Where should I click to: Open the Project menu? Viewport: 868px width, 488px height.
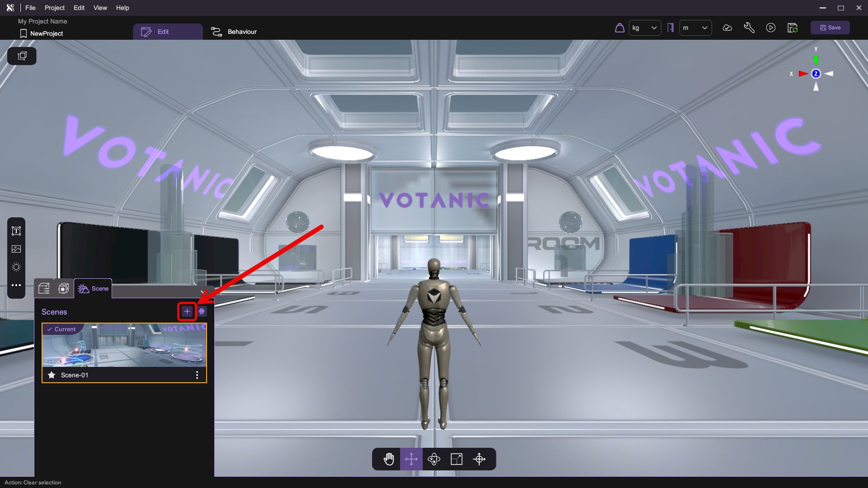(55, 8)
